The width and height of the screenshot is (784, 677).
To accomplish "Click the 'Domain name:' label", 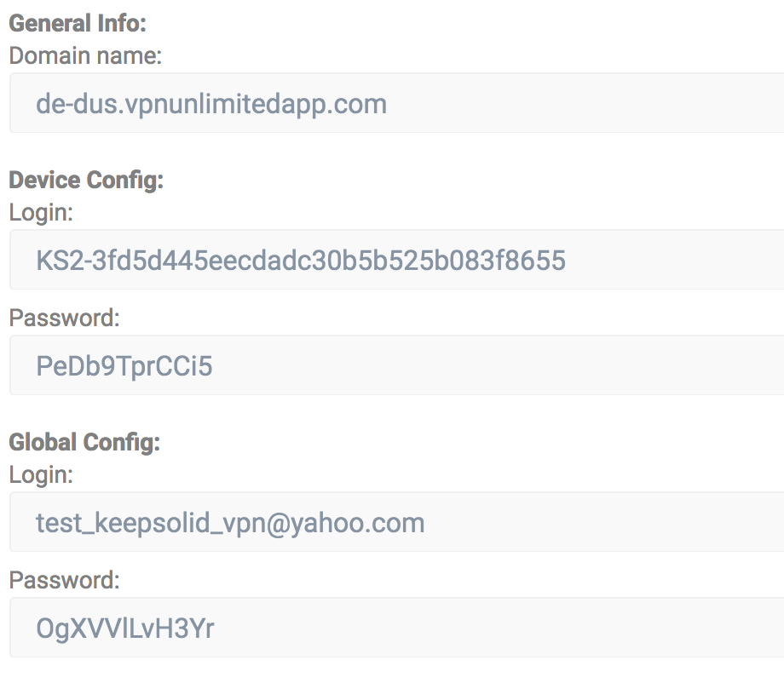I will click(85, 55).
